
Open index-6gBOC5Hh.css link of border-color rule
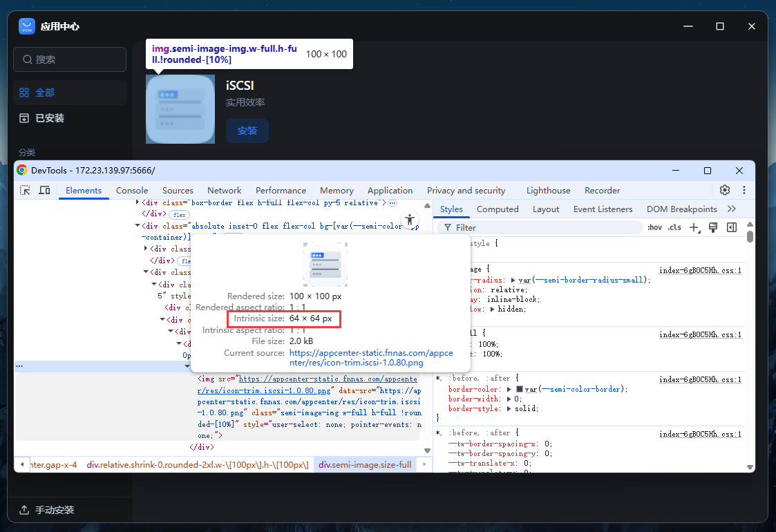(x=700, y=379)
